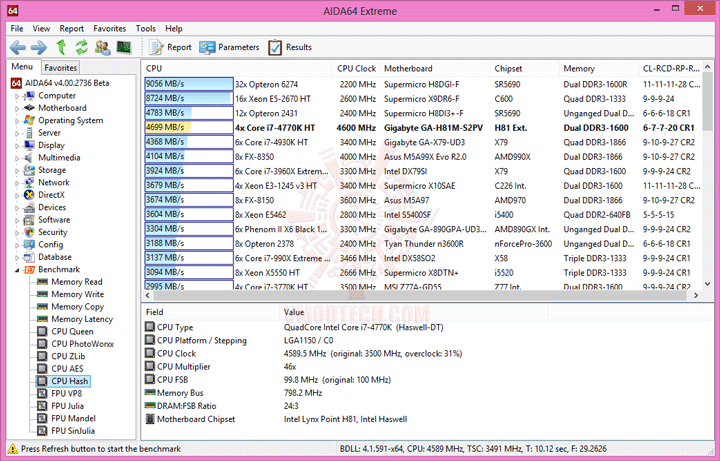The height and width of the screenshot is (461, 720).
Task: Open benchmark Results
Action: [290, 47]
